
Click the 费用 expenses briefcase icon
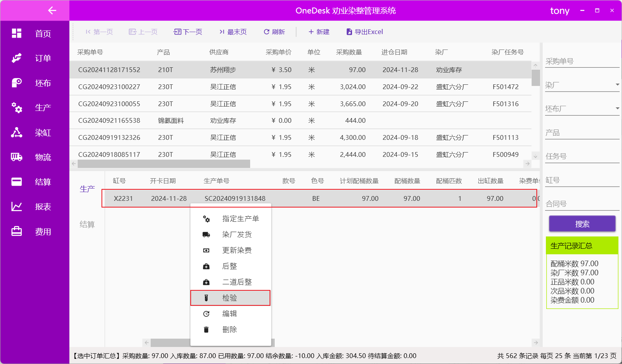(x=17, y=231)
